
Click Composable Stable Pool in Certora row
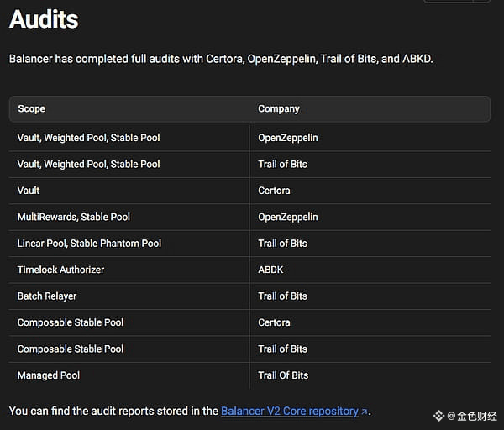(71, 322)
